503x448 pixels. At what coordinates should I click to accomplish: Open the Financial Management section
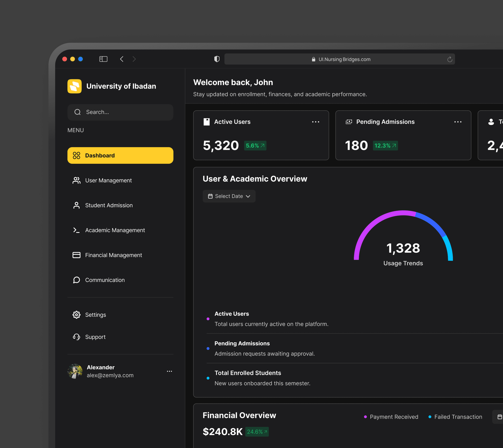point(113,255)
